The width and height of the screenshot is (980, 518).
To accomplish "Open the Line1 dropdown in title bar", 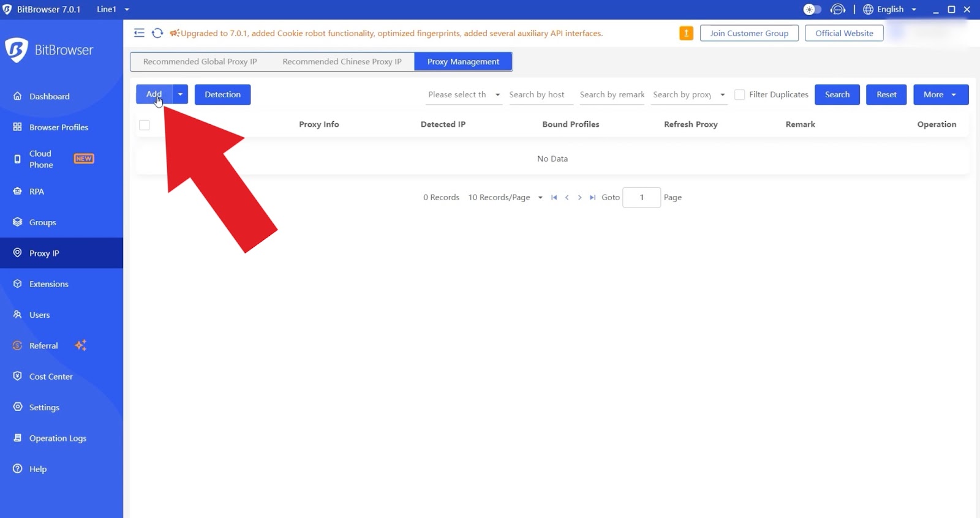I will coord(113,9).
